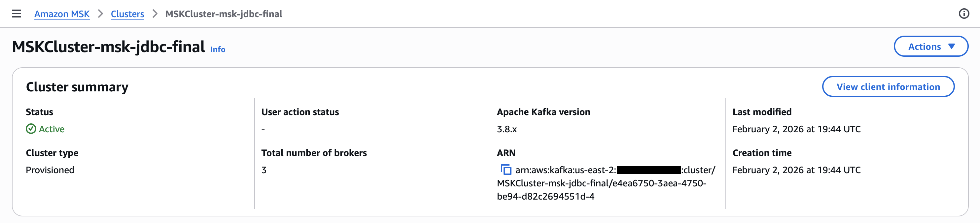
Task: Click the Last modified date value
Action: pyautogui.click(x=796, y=129)
